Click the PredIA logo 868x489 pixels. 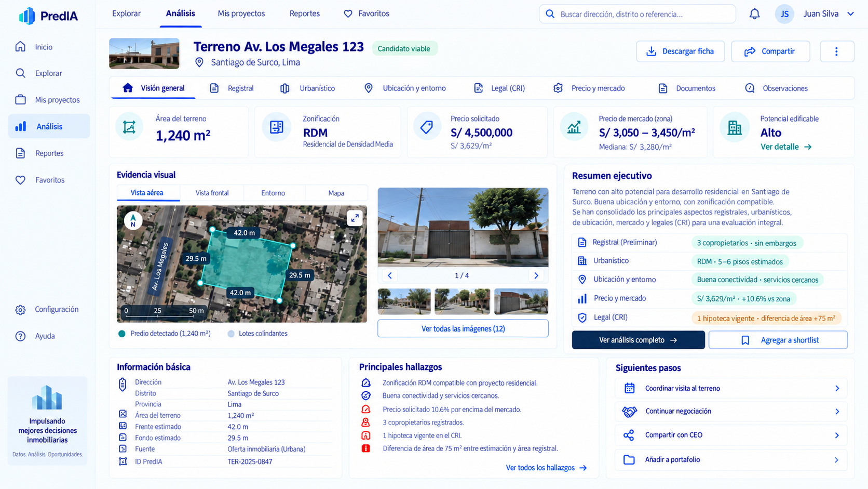click(48, 16)
